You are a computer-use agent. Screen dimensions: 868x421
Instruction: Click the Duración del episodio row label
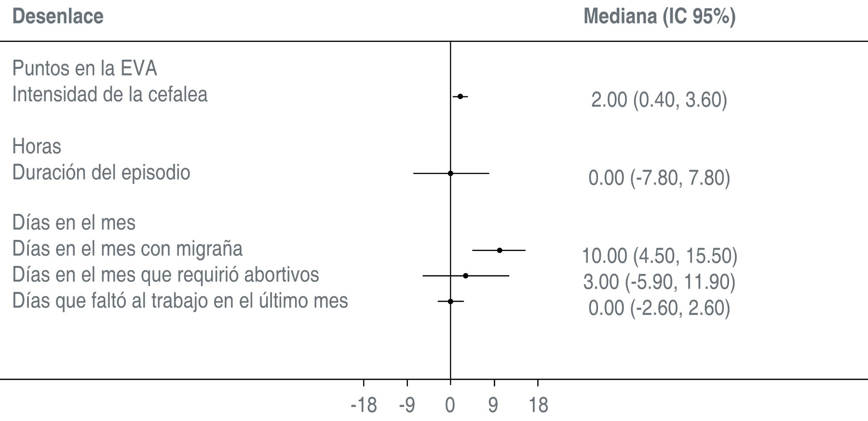[101, 172]
